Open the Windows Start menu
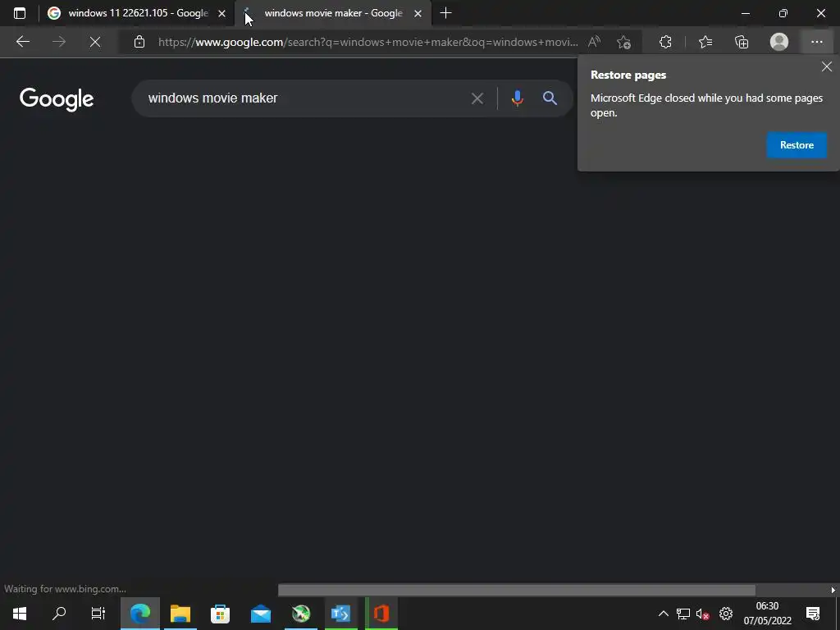The image size is (840, 630). pyautogui.click(x=20, y=614)
